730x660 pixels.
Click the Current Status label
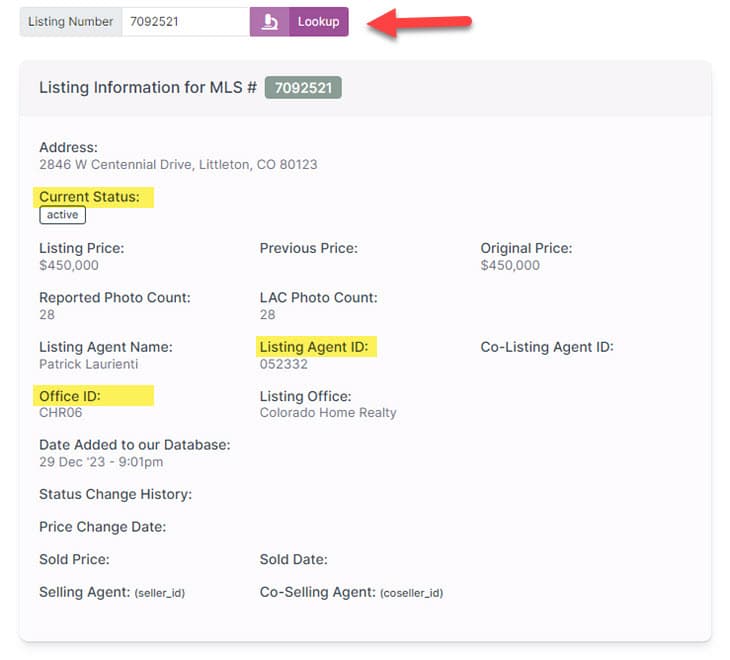(x=89, y=197)
